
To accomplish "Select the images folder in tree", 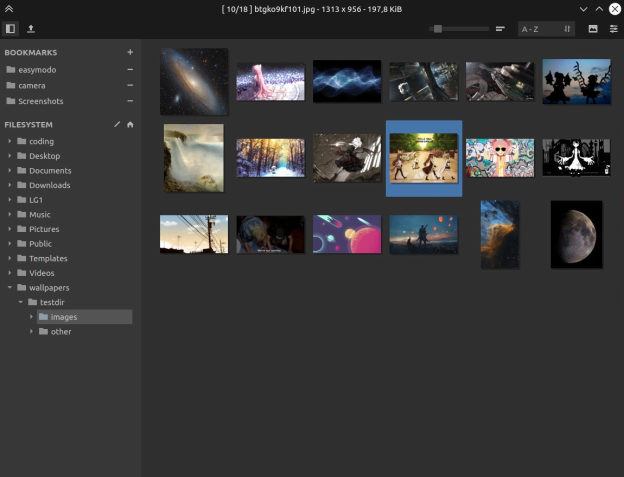I will coord(64,317).
